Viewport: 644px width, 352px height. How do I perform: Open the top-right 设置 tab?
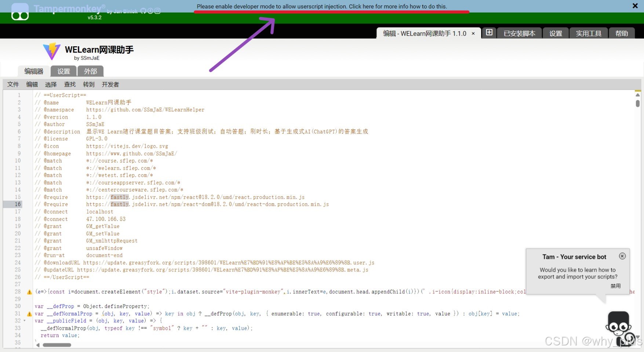(556, 33)
